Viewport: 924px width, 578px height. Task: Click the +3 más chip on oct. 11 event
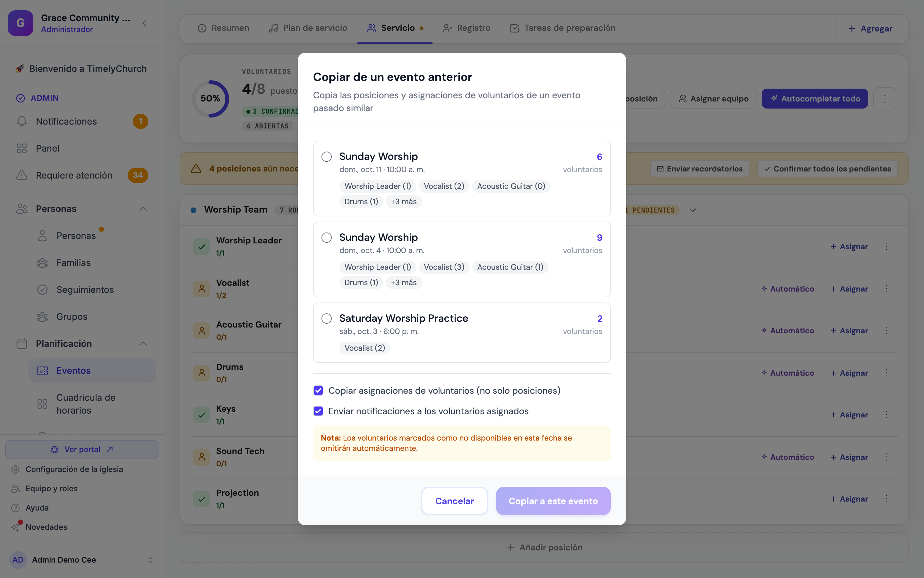click(x=404, y=201)
